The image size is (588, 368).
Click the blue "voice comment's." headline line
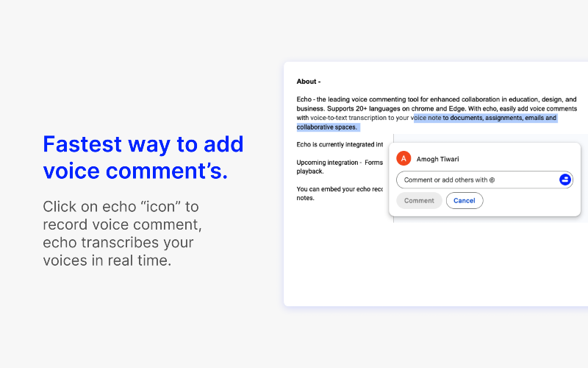pyautogui.click(x=135, y=171)
